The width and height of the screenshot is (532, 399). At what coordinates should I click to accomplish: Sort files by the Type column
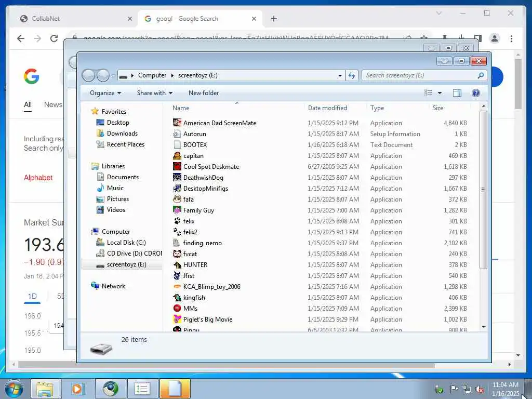[x=397, y=108]
